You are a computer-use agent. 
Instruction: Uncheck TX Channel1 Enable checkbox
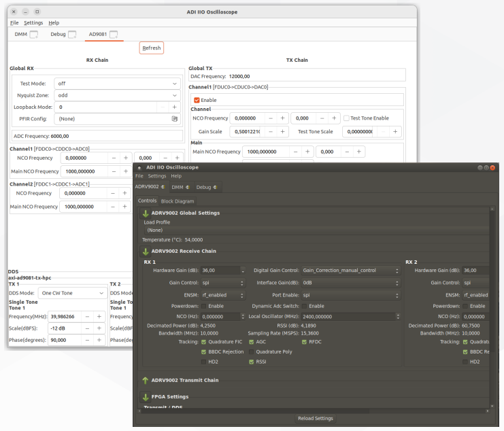coord(197,100)
